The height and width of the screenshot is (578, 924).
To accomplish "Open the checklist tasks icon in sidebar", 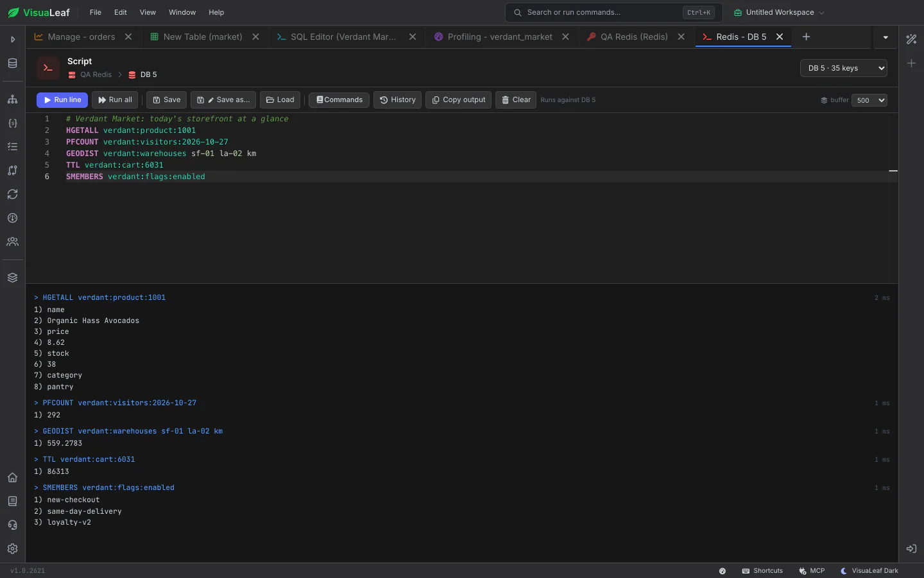I will [12, 146].
